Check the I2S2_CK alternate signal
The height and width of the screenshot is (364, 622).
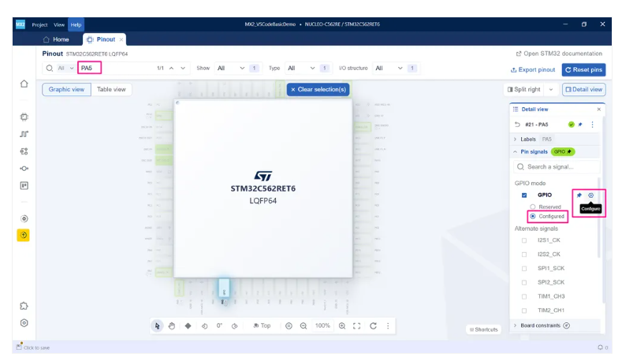524,254
